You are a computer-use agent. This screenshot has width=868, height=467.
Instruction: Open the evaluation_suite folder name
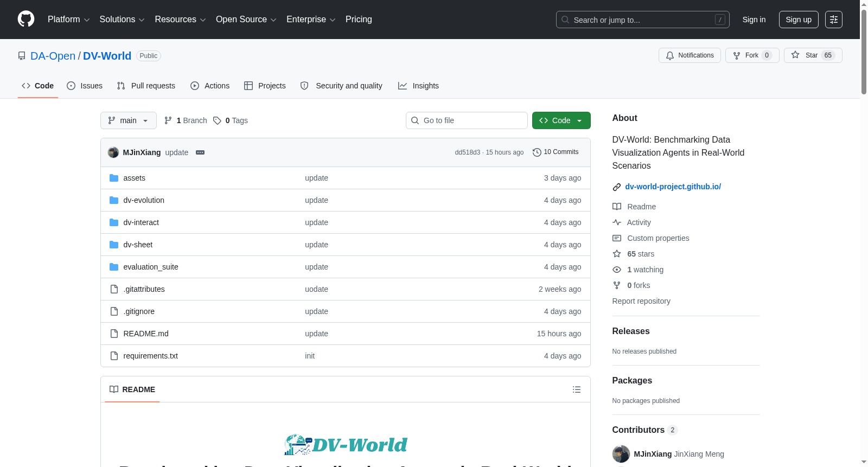click(x=151, y=267)
